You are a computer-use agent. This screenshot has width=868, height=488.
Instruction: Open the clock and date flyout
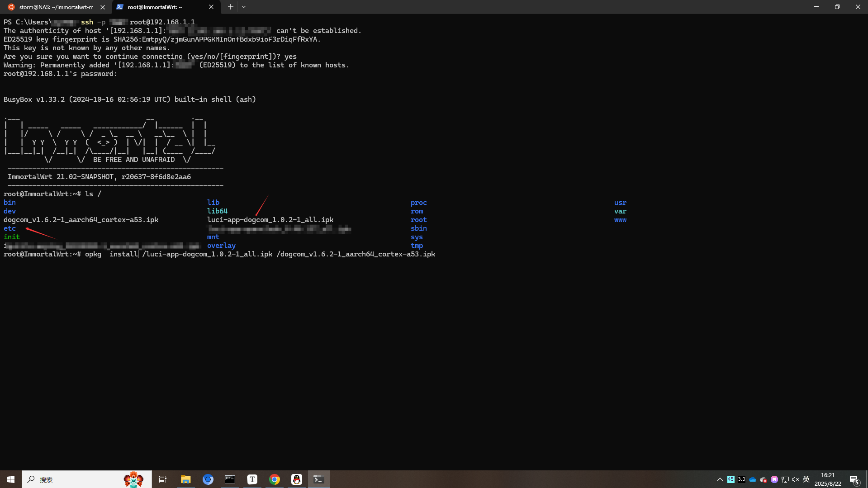pos(828,479)
